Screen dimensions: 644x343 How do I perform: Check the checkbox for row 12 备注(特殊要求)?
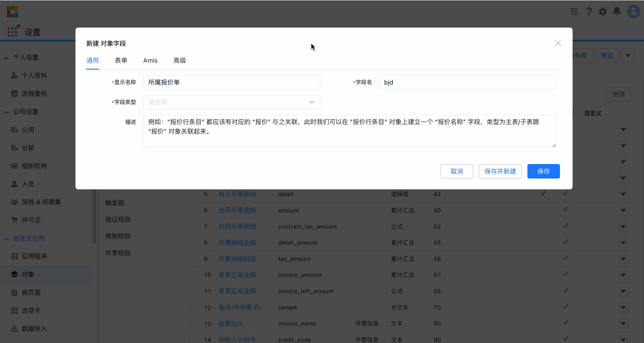(193, 307)
